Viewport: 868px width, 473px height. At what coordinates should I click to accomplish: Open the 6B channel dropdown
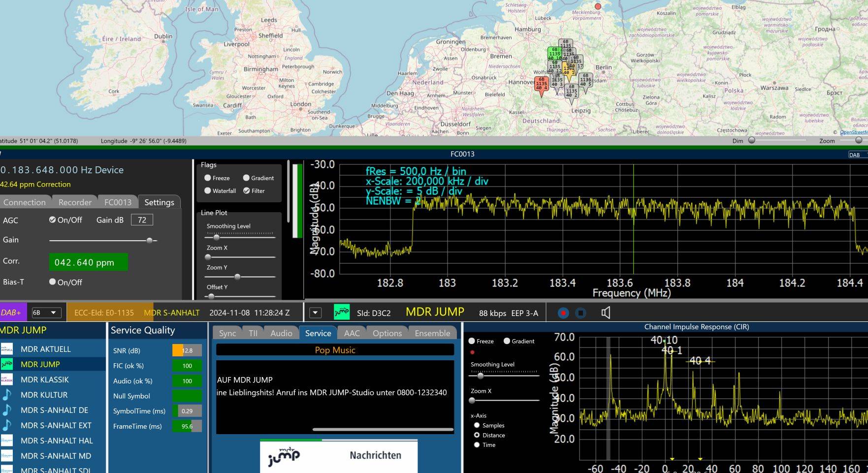coord(46,313)
